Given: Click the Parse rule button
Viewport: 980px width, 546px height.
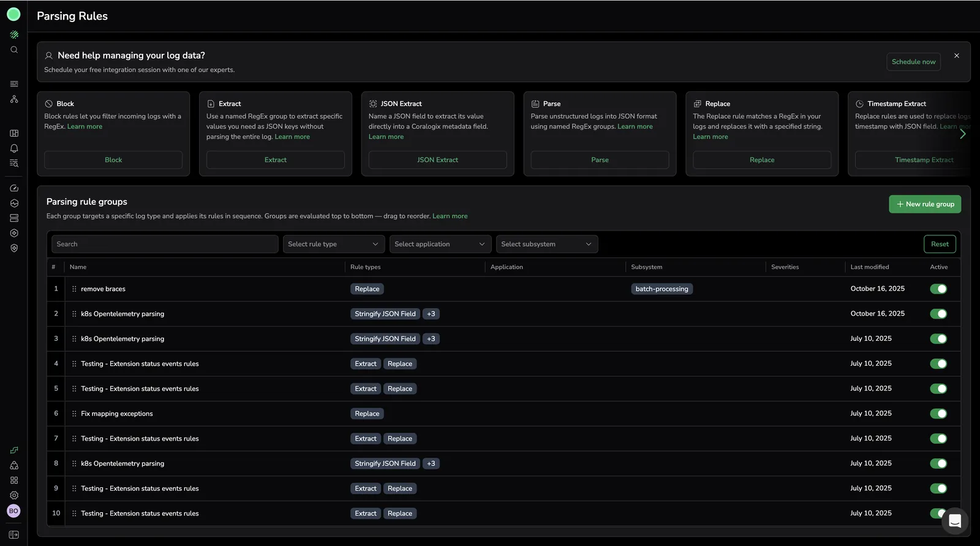Looking at the screenshot, I should click(600, 160).
